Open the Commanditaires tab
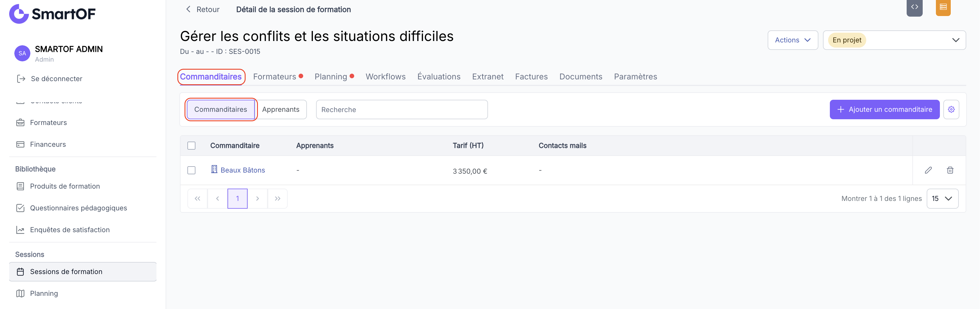Screen dimensions: 980x309 coord(211,77)
